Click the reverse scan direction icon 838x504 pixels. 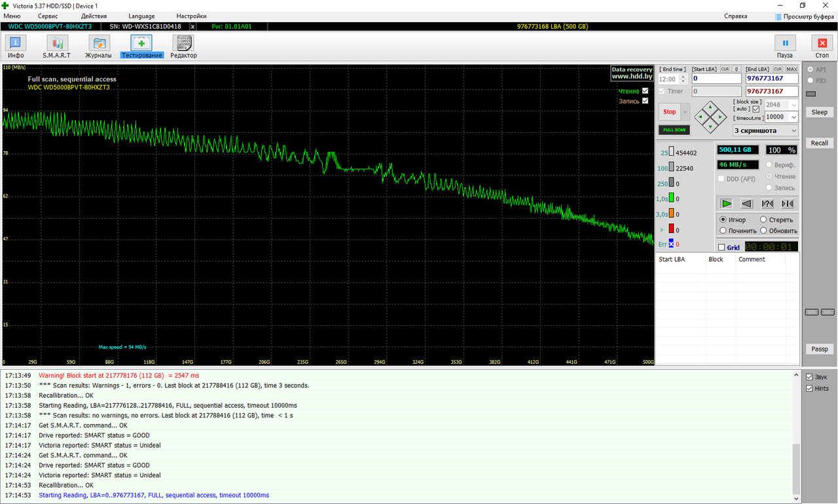746,204
